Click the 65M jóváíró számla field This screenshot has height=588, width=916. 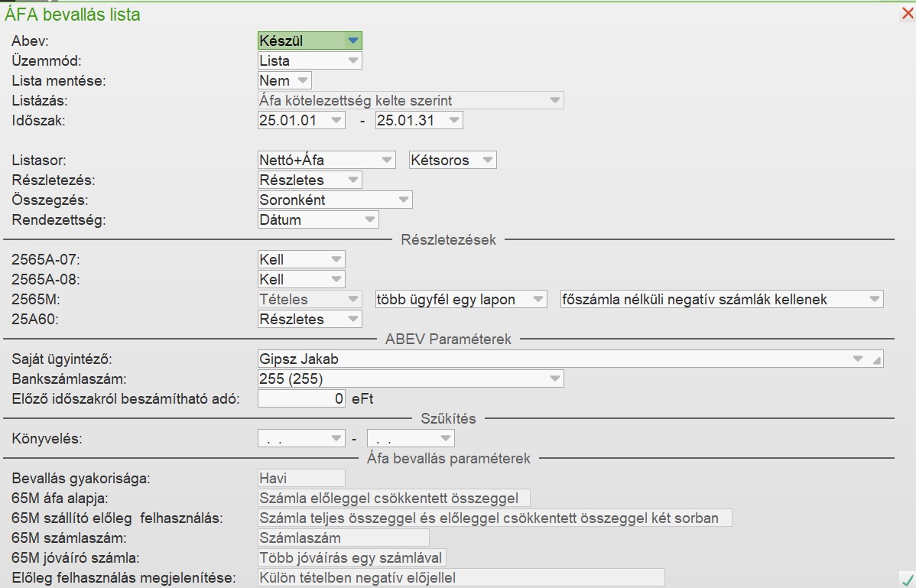352,557
